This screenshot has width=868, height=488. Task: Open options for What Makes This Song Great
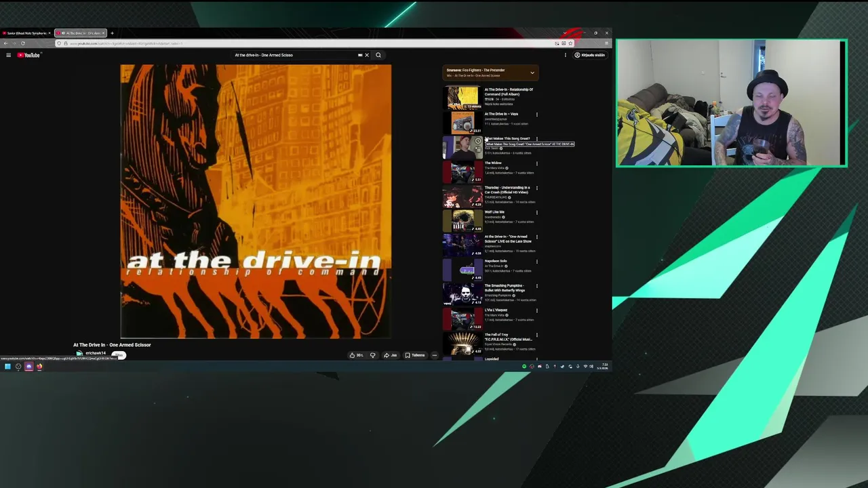point(536,139)
